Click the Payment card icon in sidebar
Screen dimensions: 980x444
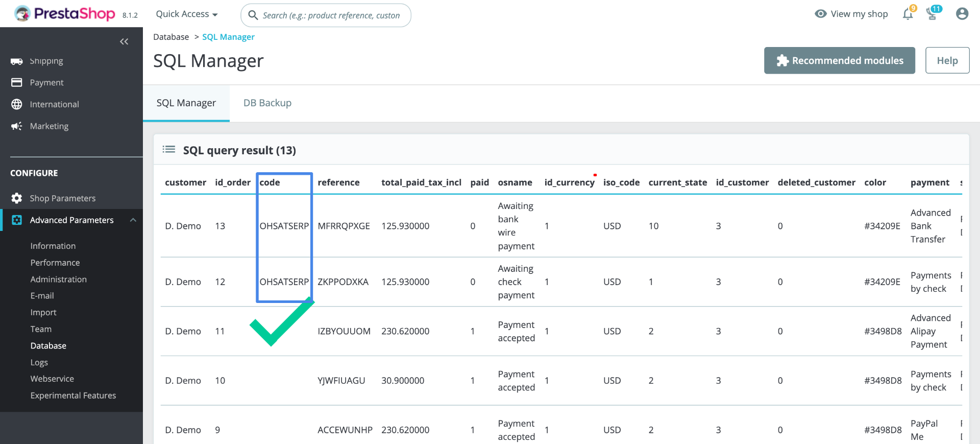17,82
